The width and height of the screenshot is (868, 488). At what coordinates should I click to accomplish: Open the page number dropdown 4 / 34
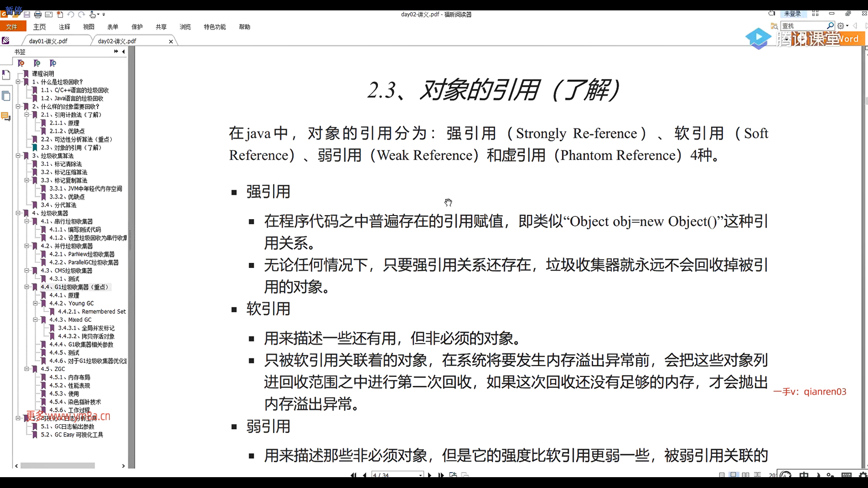pyautogui.click(x=420, y=475)
